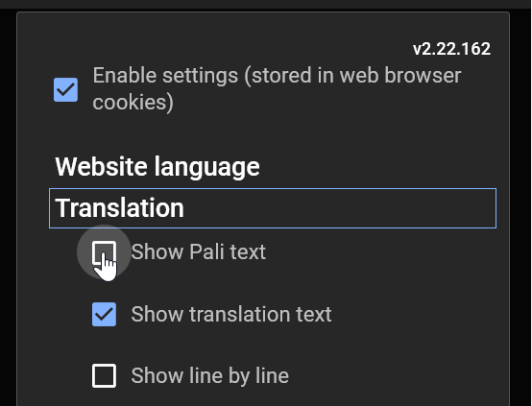Viewport: 532px width, 406px height.
Task: Disable the Show translation text checkbox
Action: click(104, 315)
